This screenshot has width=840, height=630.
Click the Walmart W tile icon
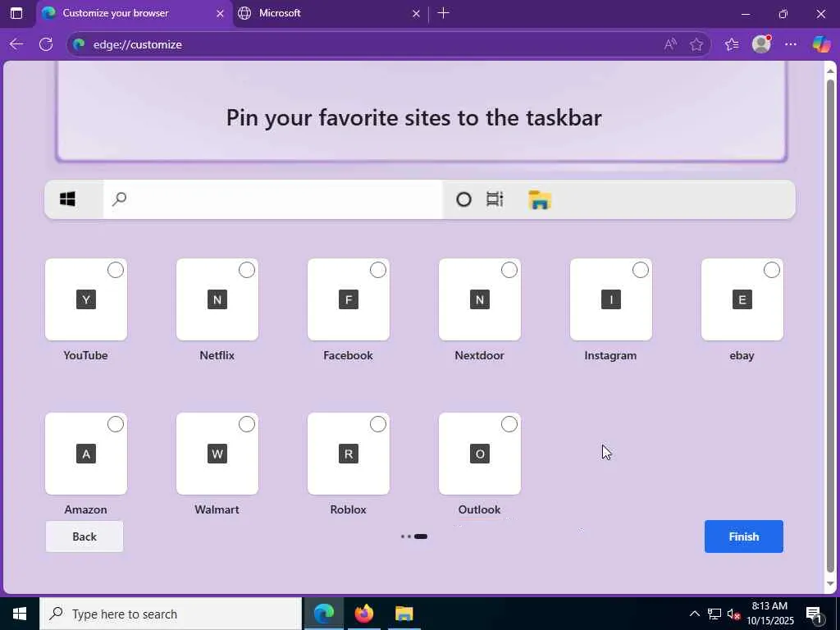[x=217, y=454]
